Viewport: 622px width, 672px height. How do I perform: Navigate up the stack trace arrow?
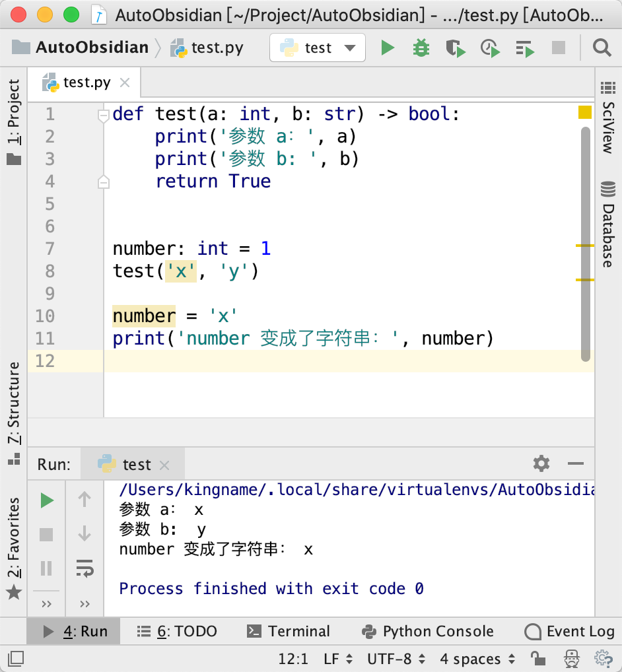(85, 500)
